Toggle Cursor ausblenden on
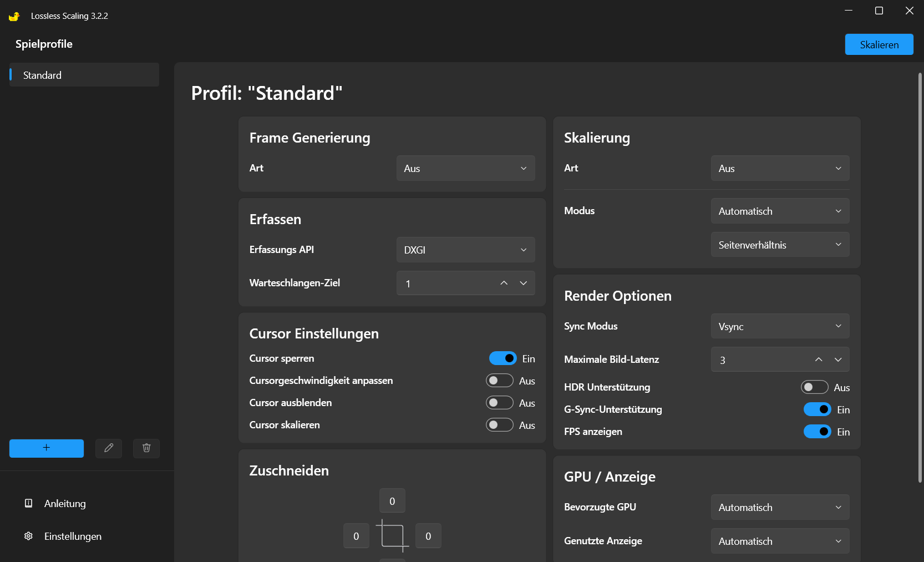 pos(499,403)
